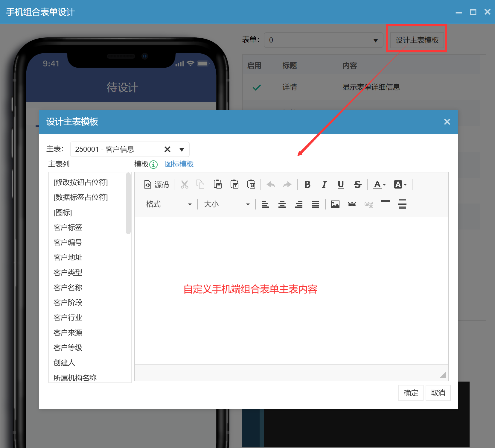Center-align the text

click(x=282, y=204)
